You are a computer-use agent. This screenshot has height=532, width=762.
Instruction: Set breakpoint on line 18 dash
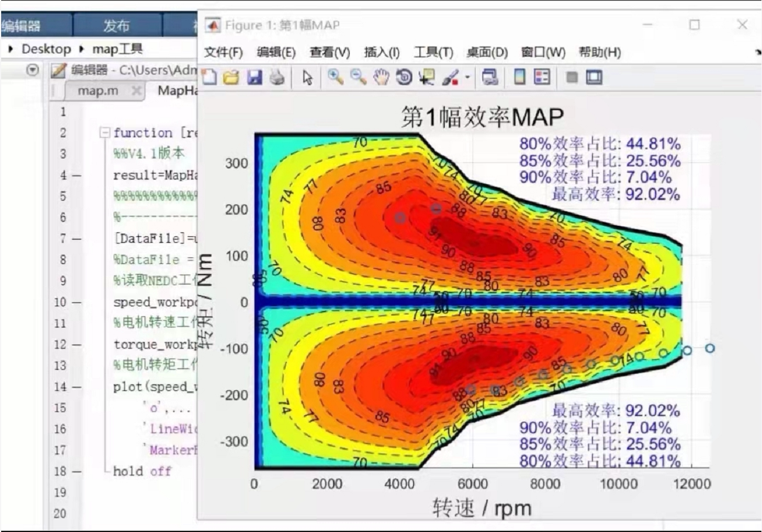pos(78,471)
